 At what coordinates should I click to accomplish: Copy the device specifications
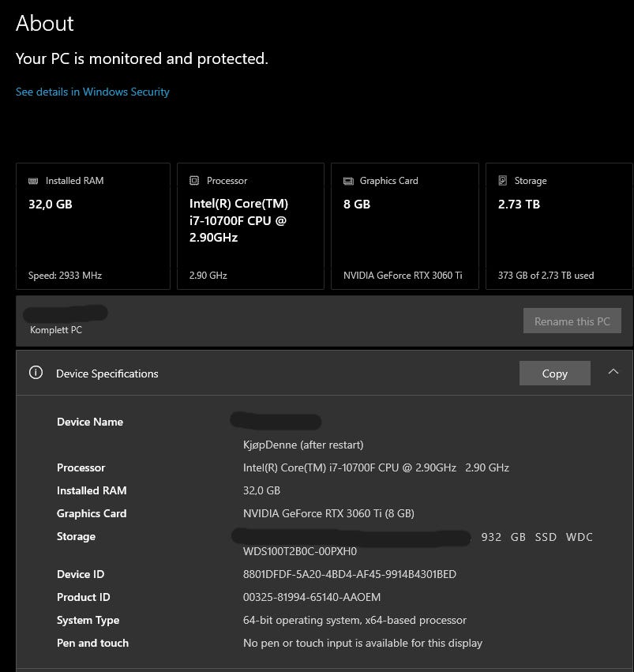pyautogui.click(x=554, y=374)
